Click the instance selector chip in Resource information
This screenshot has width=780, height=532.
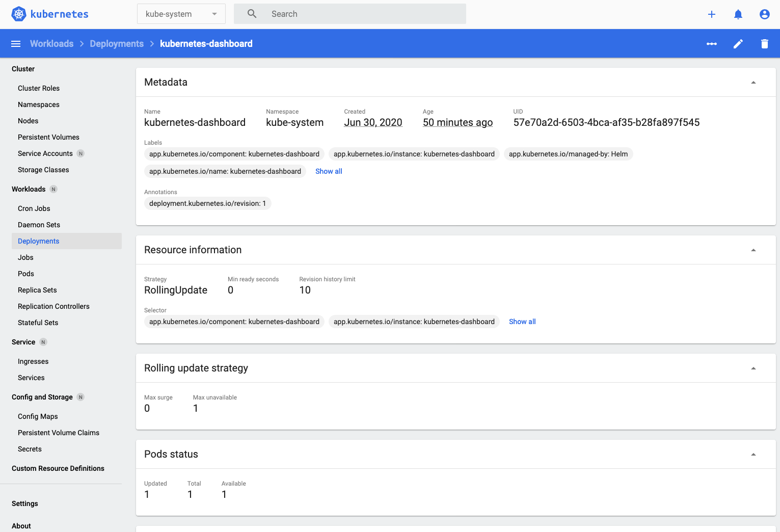[x=414, y=322]
